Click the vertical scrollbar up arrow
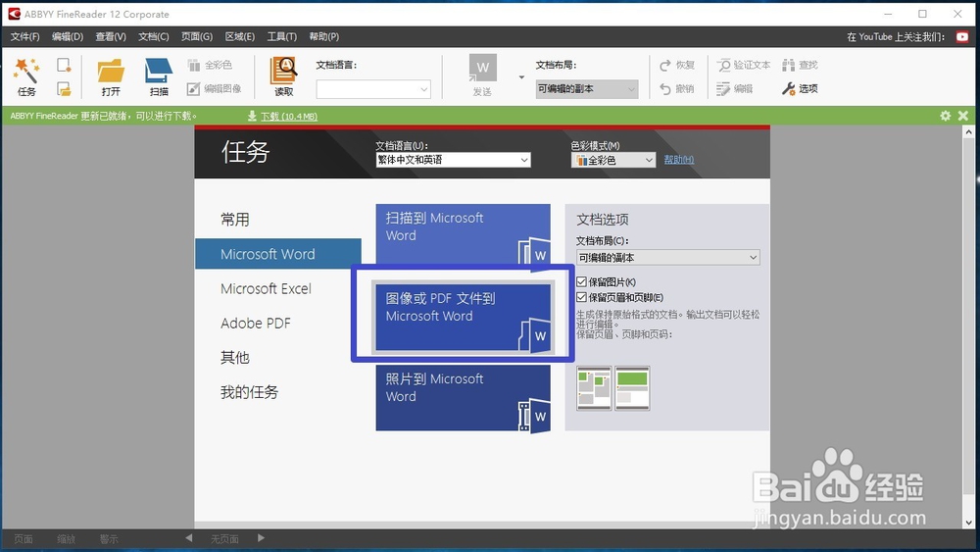 pyautogui.click(x=968, y=132)
